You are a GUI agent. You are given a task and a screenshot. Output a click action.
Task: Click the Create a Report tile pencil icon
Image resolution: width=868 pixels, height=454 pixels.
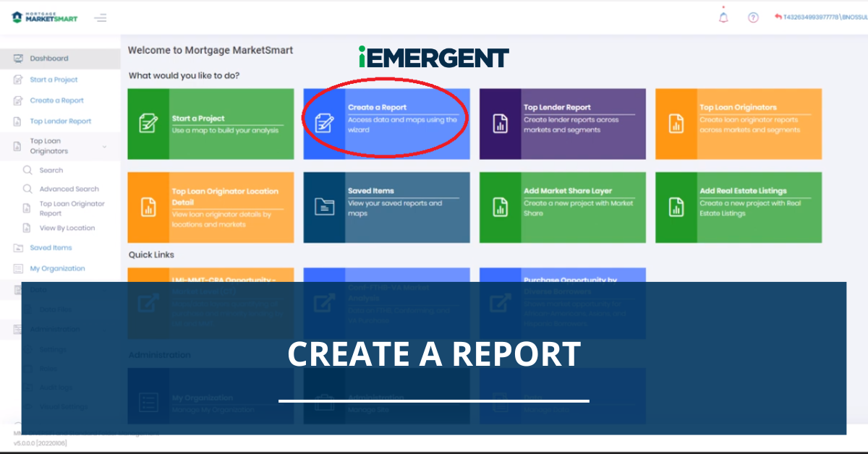coord(324,124)
